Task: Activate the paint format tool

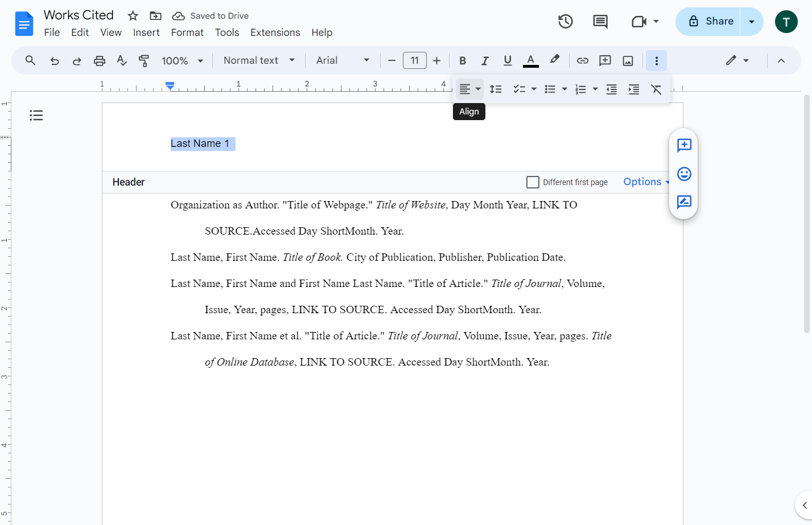Action: pyautogui.click(x=144, y=60)
